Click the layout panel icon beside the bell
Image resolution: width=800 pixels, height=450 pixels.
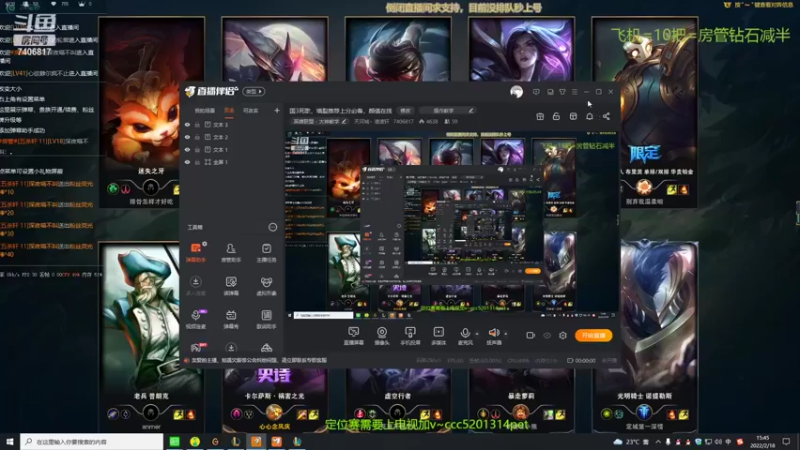pos(573,116)
